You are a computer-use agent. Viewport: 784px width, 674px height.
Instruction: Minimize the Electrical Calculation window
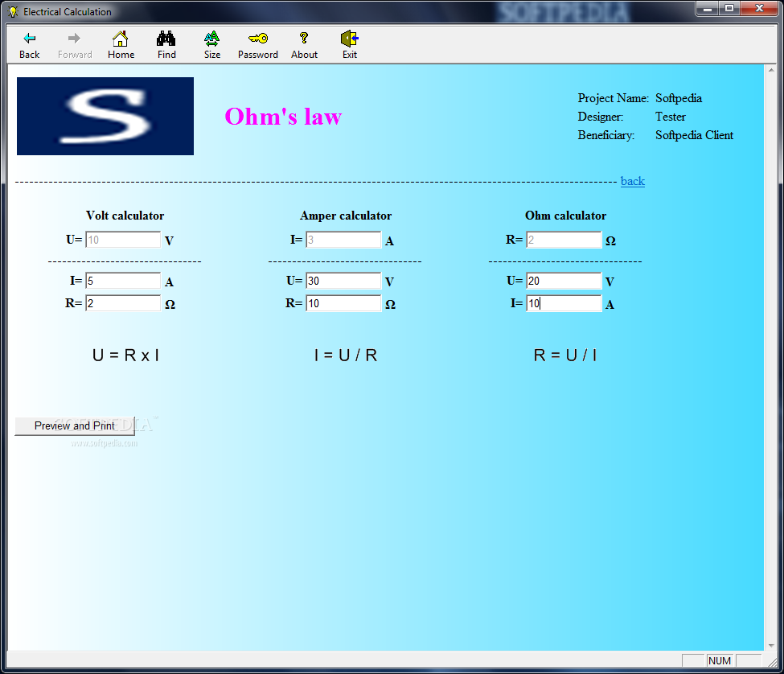click(x=708, y=9)
